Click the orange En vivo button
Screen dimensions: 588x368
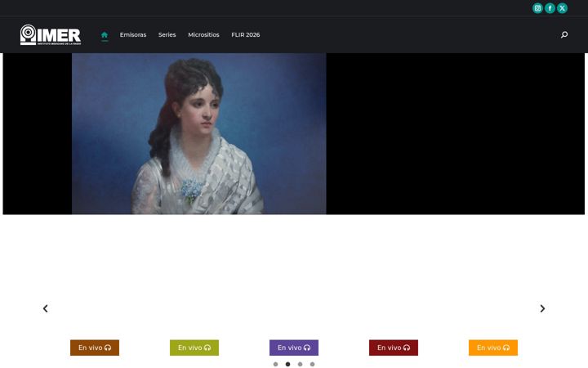(x=493, y=348)
